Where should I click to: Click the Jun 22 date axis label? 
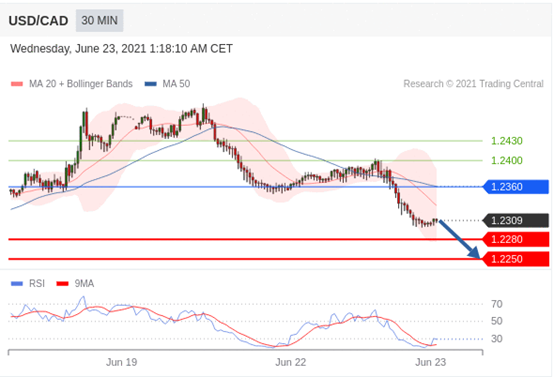[290, 362]
